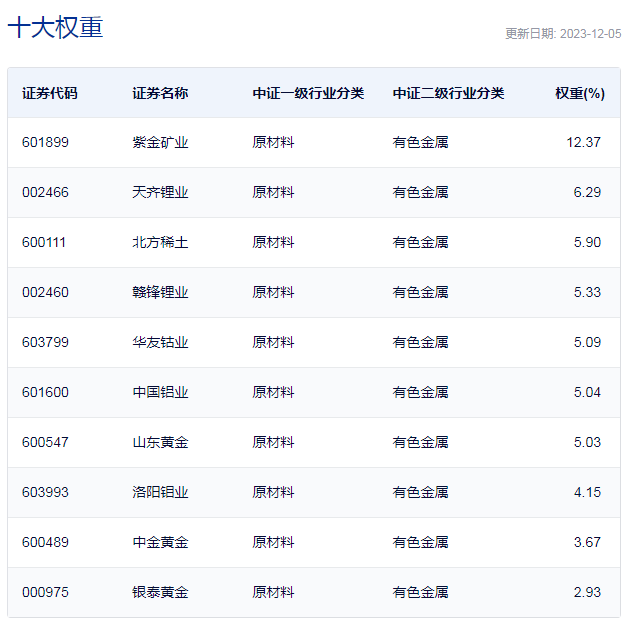Image resolution: width=627 pixels, height=626 pixels.
Task: Click 原材料 in the 北方稀土 row
Action: click(273, 242)
